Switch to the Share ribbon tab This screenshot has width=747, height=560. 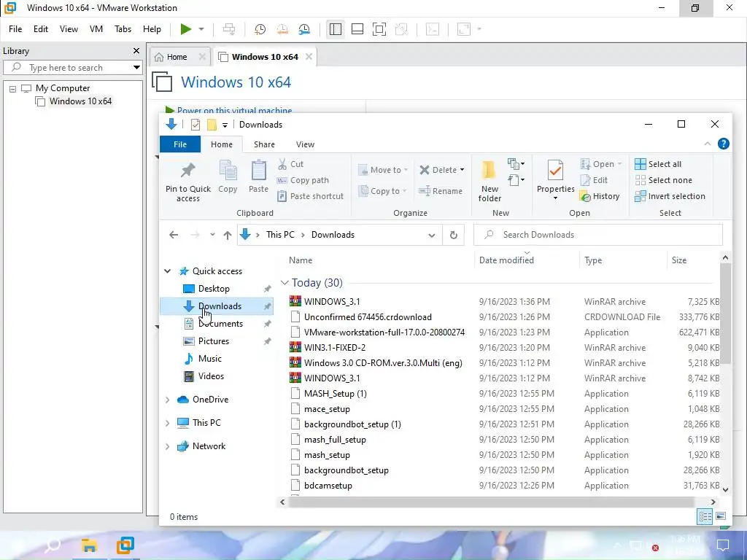(264, 144)
